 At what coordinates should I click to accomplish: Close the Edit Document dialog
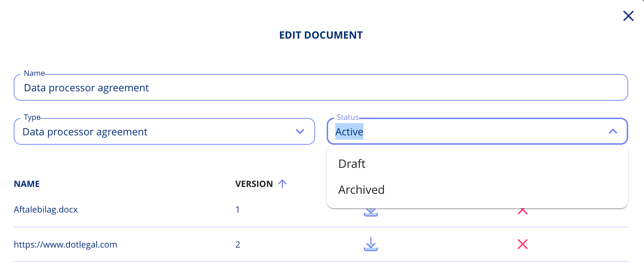click(628, 16)
